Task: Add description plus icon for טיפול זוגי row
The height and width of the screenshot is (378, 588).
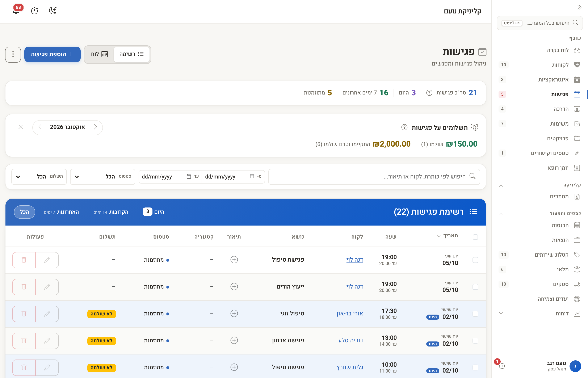Action: pos(234,314)
